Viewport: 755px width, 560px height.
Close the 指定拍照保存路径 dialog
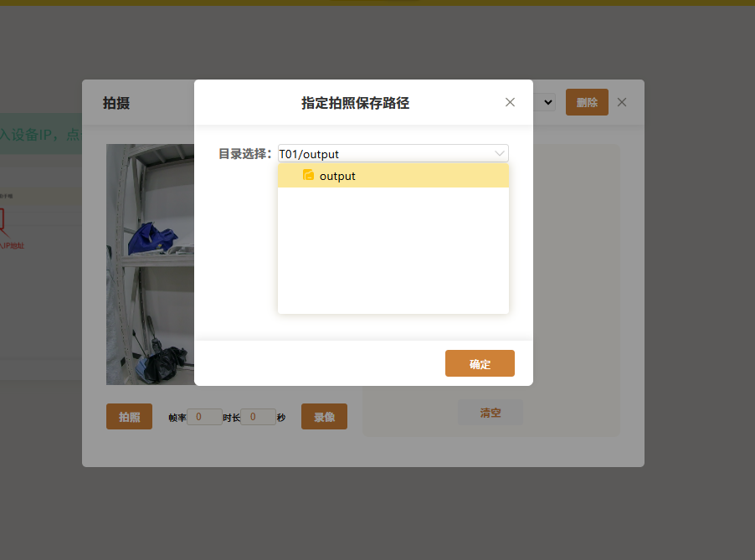click(x=510, y=102)
